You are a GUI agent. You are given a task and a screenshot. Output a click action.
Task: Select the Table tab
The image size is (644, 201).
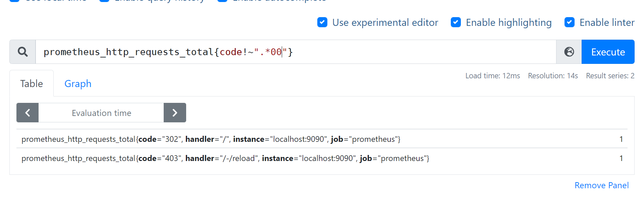click(32, 84)
